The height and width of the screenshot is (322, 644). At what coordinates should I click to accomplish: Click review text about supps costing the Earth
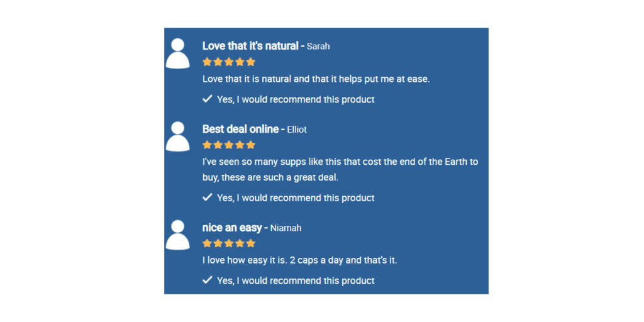pos(340,170)
